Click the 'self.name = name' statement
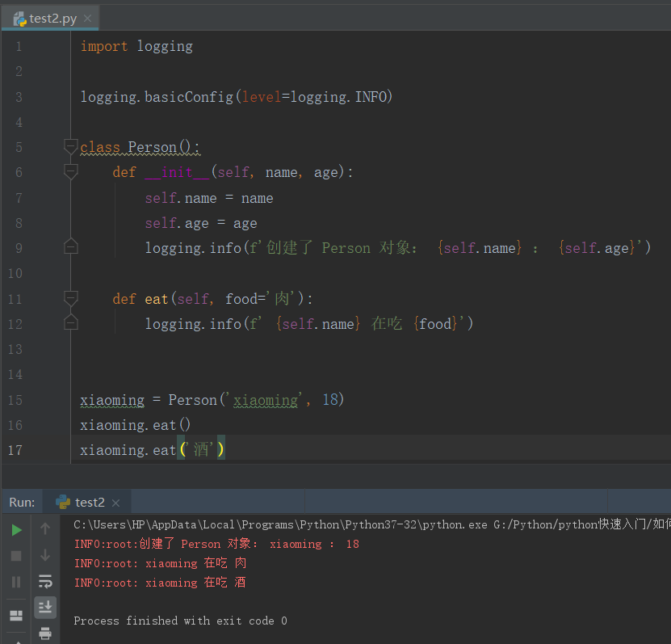 [209, 198]
